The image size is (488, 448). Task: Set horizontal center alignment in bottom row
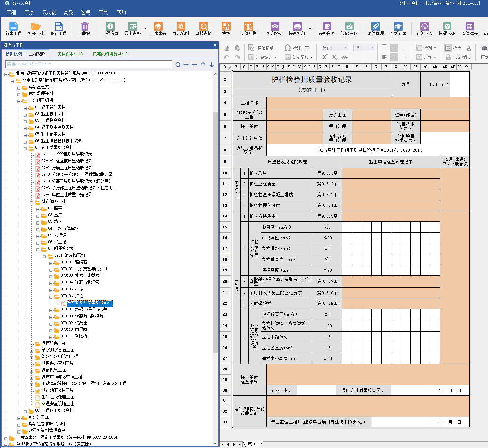click(394, 57)
